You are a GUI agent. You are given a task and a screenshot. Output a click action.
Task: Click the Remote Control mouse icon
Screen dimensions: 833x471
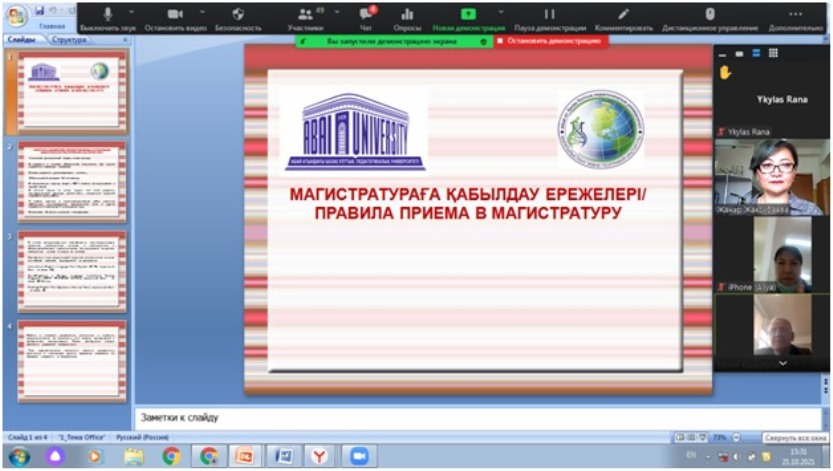click(x=710, y=14)
